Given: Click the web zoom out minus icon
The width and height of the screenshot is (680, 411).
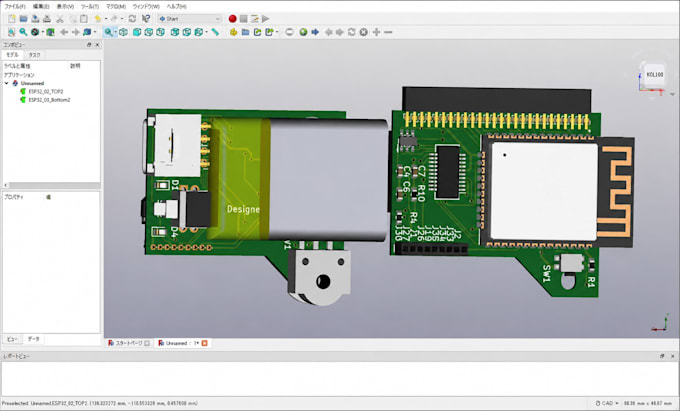Looking at the screenshot, I should point(388,32).
